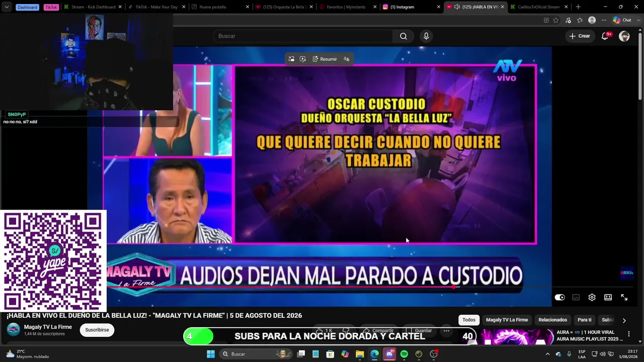
Task: Translate video via the overlay translate icon
Action: (347, 59)
